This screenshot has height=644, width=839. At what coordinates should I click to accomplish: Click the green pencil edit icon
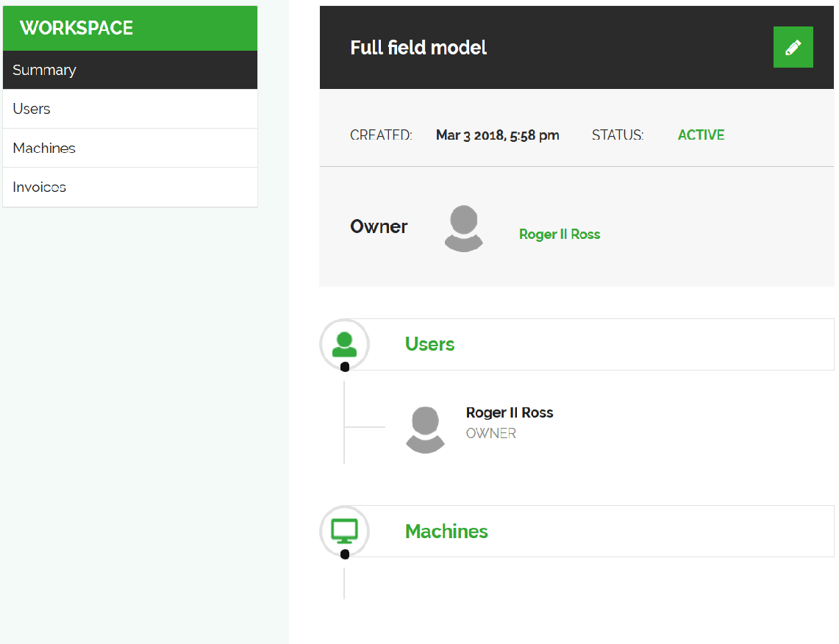click(793, 47)
